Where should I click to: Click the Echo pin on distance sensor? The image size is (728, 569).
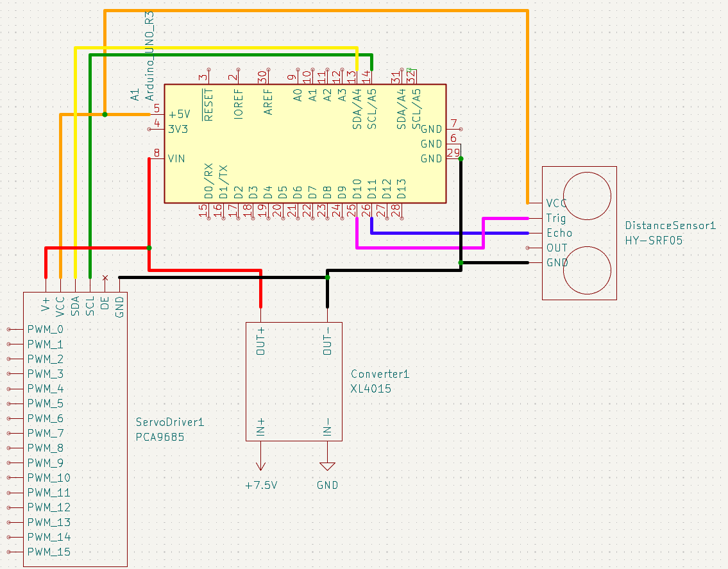click(x=559, y=233)
